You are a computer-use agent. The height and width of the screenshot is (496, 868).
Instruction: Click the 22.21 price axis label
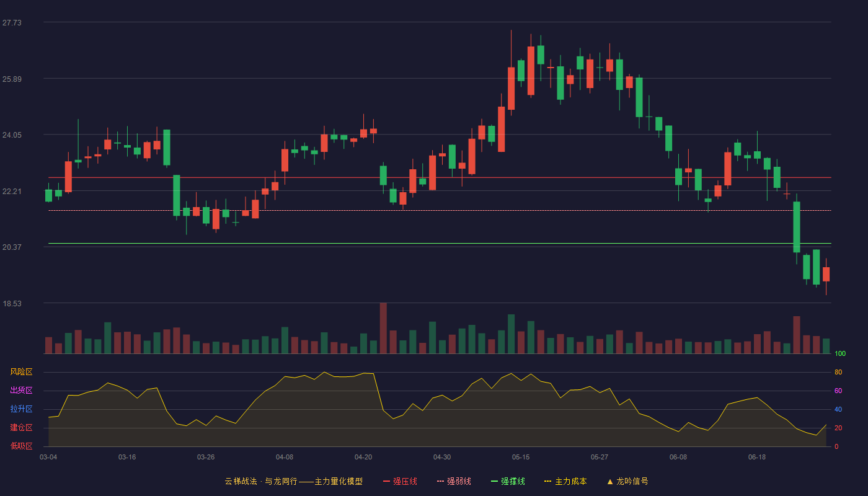[x=12, y=191]
